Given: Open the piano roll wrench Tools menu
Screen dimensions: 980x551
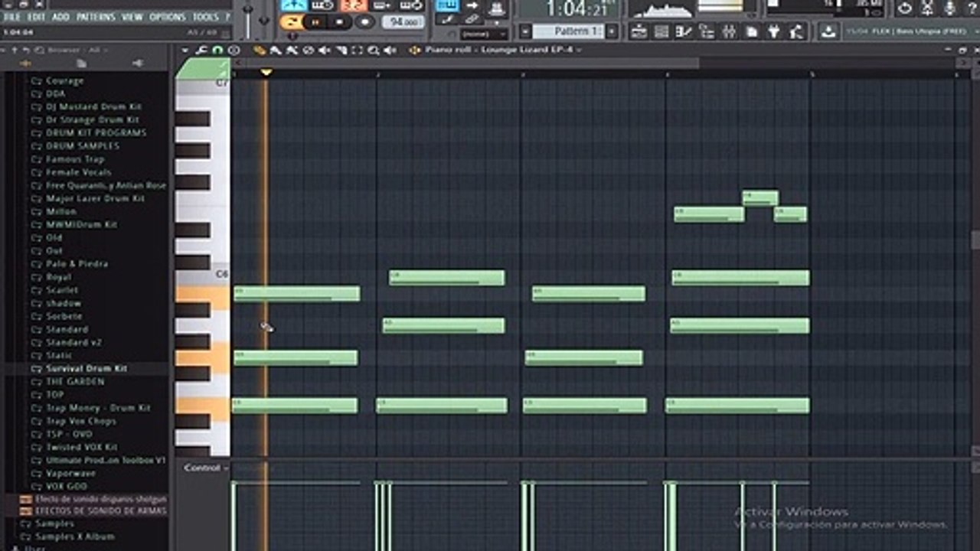Looking at the screenshot, I should [201, 51].
